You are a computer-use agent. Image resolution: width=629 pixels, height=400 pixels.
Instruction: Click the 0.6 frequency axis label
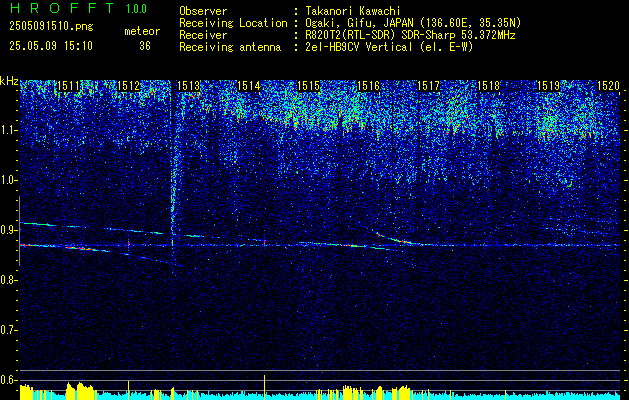coord(9,380)
